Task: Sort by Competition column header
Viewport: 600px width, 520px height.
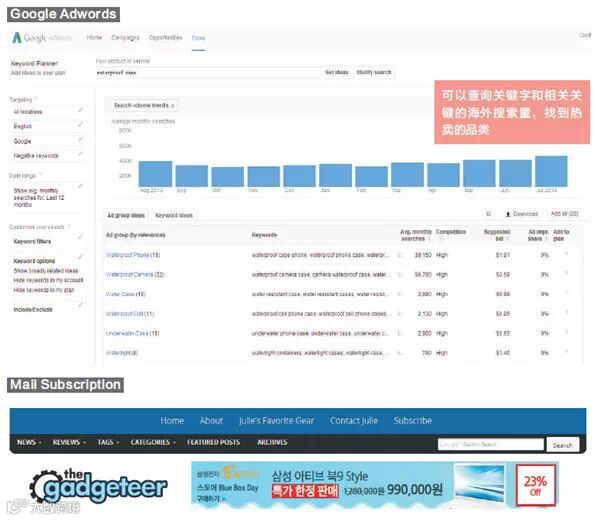Action: click(x=450, y=232)
